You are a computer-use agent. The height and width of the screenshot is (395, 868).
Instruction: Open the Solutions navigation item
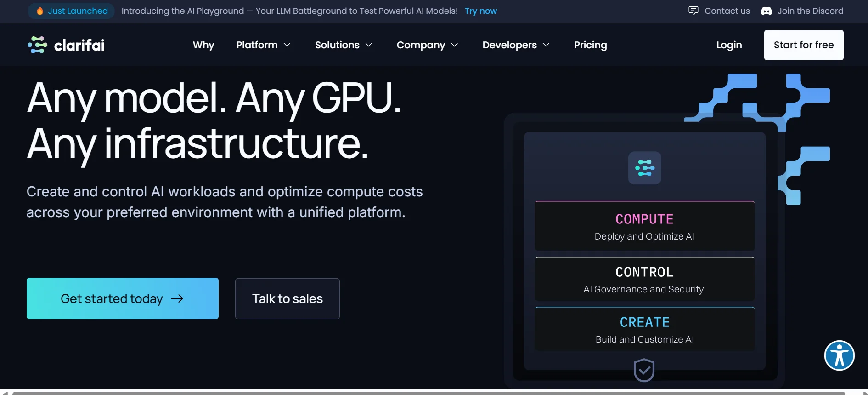point(337,45)
